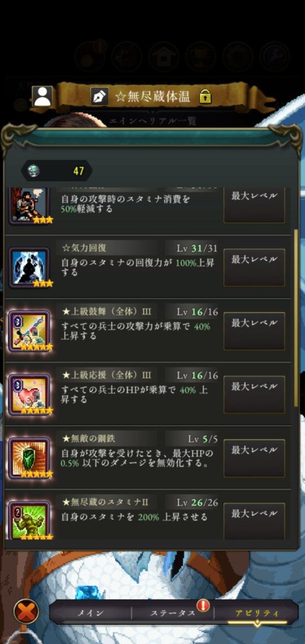Image resolution: width=305 pixels, height=644 pixels.
Task: Select the アビリティ tab
Action: [257, 613]
